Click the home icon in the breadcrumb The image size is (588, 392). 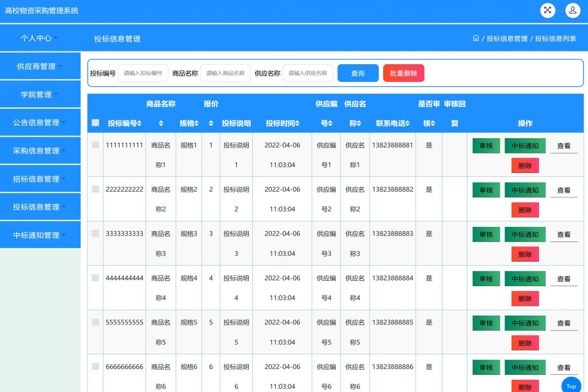tap(475, 37)
